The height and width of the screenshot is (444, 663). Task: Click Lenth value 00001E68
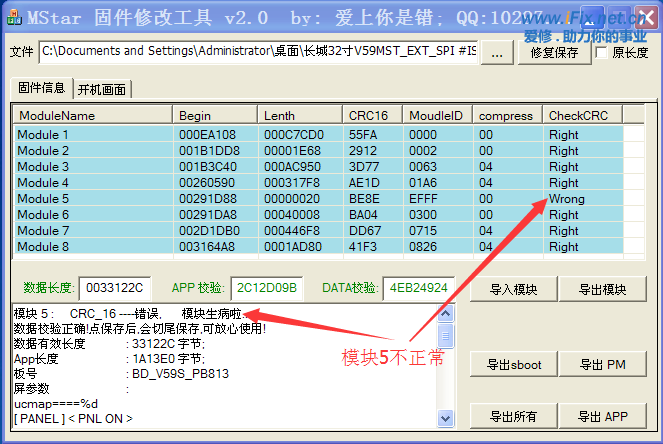[x=292, y=151]
